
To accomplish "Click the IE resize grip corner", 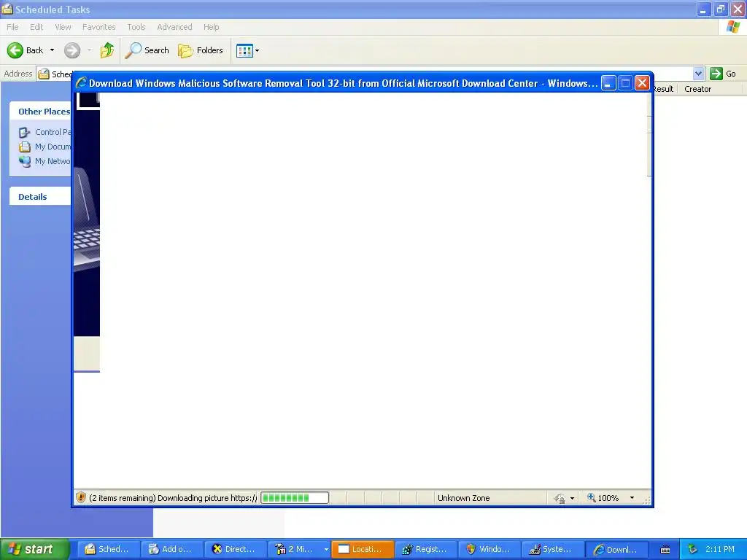I will pos(647,500).
